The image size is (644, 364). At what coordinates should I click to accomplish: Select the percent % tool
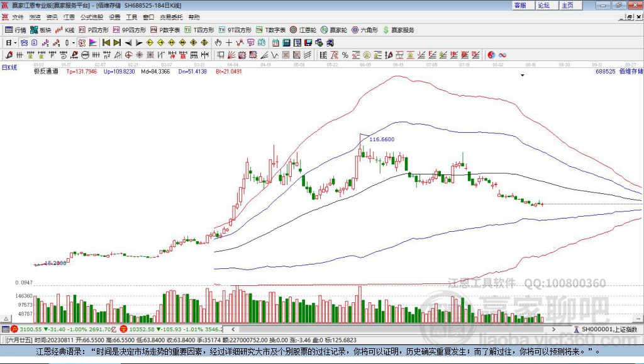click(x=345, y=55)
